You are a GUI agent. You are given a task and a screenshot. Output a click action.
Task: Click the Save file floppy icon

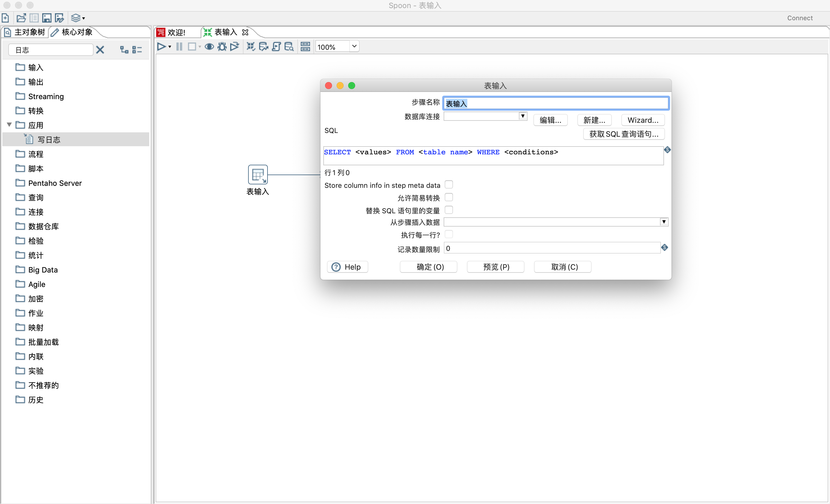click(47, 18)
